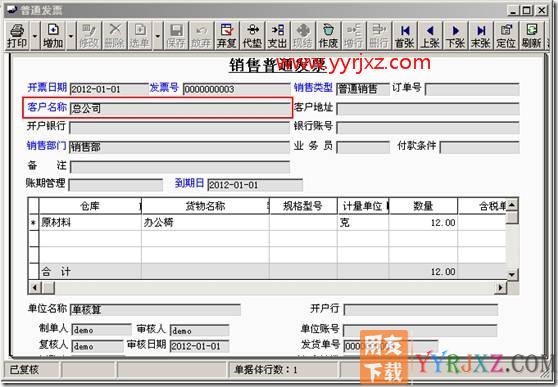Click the 修改 modify icon
558x387 pixels.
click(88, 36)
